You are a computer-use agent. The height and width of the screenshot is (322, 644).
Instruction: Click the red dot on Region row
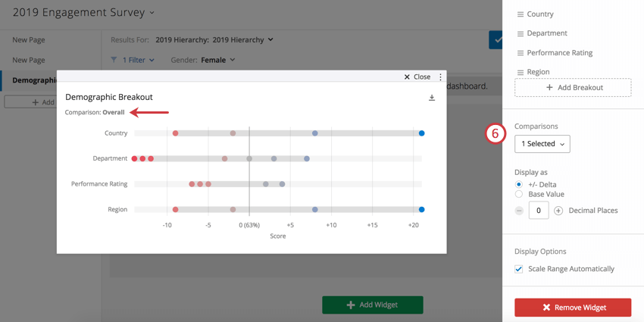point(175,209)
